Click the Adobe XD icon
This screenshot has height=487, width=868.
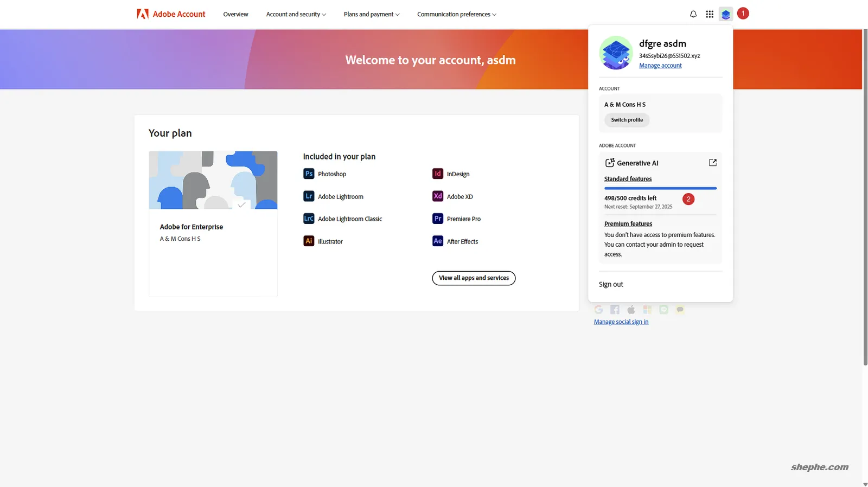tap(438, 196)
